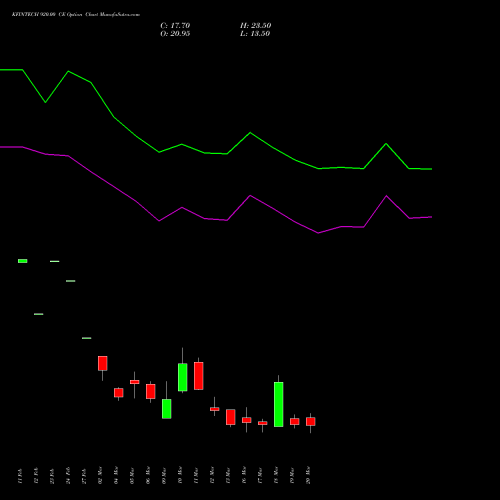This screenshot has height=500, width=500.
Task: Click the '11 Feb' date label
Action: pyautogui.click(x=20, y=476)
